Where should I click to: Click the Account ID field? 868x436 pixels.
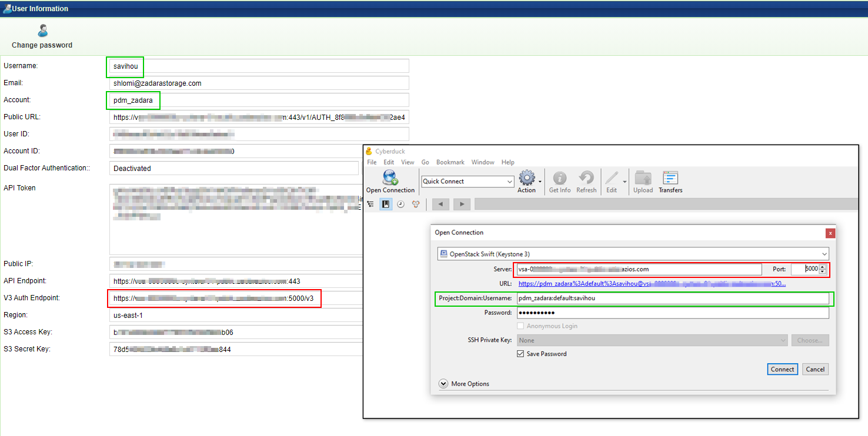click(x=236, y=151)
